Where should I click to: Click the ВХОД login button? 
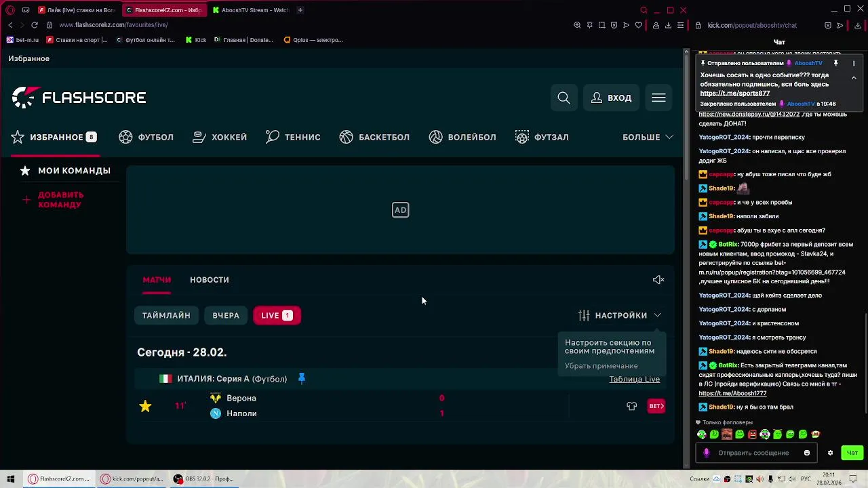point(611,98)
